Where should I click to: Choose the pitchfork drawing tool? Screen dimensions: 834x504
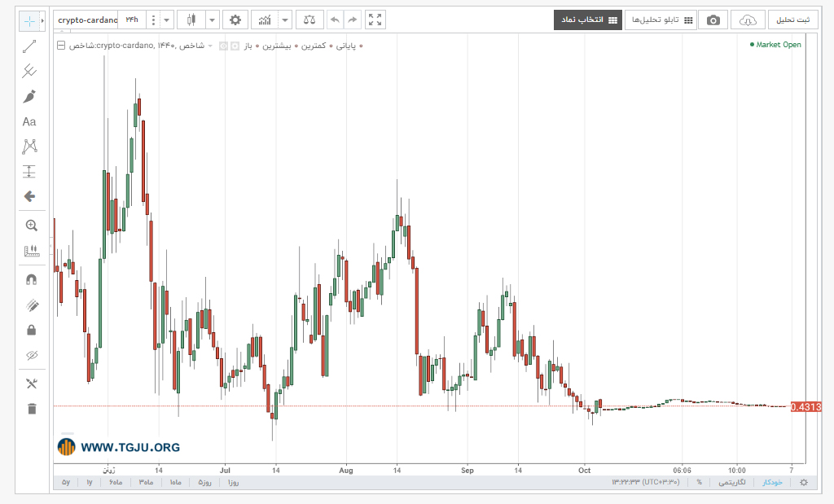pos(29,71)
